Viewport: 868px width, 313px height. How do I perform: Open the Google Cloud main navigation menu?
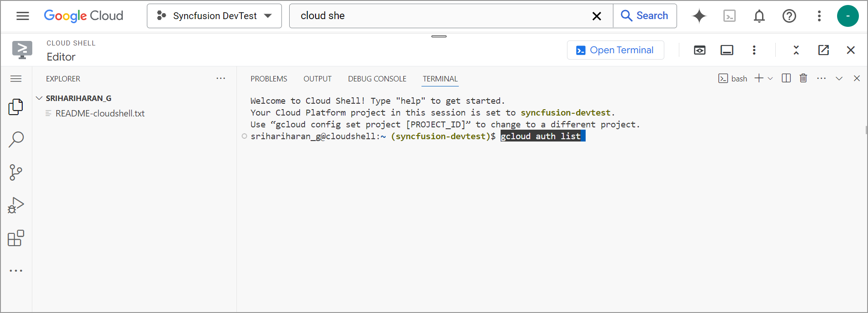click(23, 16)
